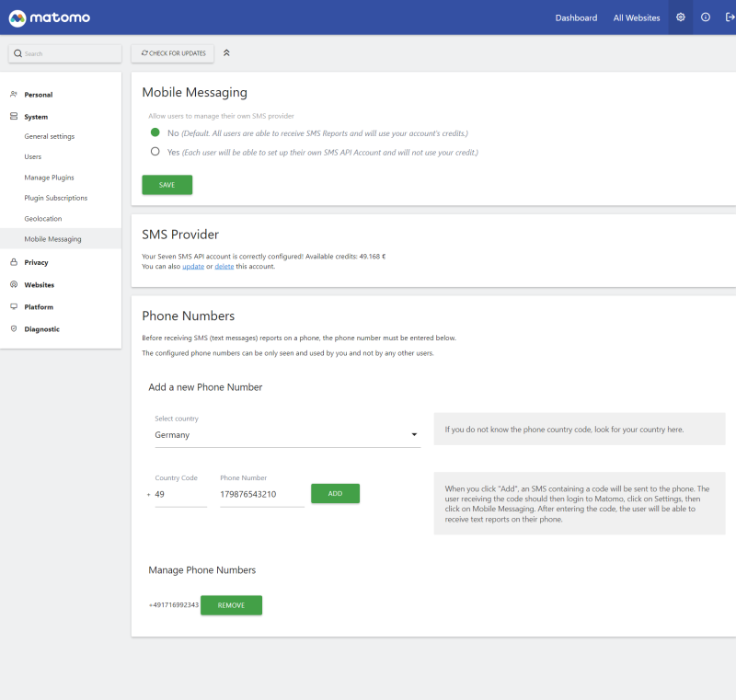Screen dimensions: 736x700
Task: Click the Privacy lock icon
Action: [16, 261]
